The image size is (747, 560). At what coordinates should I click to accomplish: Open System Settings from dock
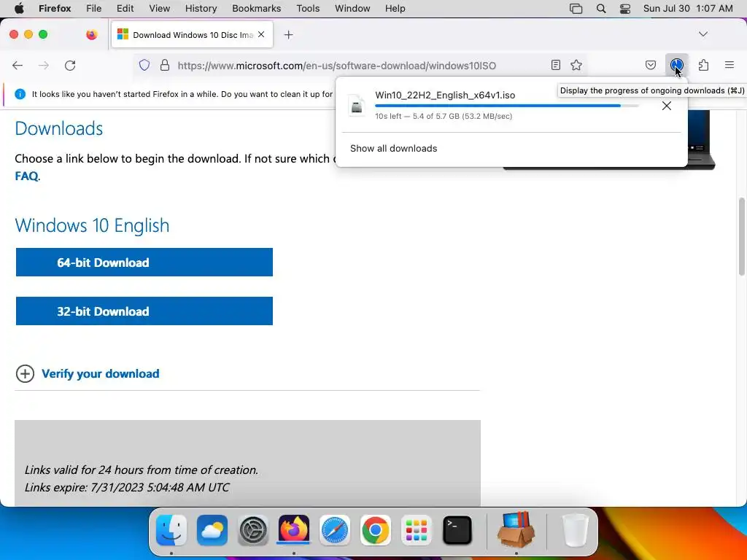[253, 530]
